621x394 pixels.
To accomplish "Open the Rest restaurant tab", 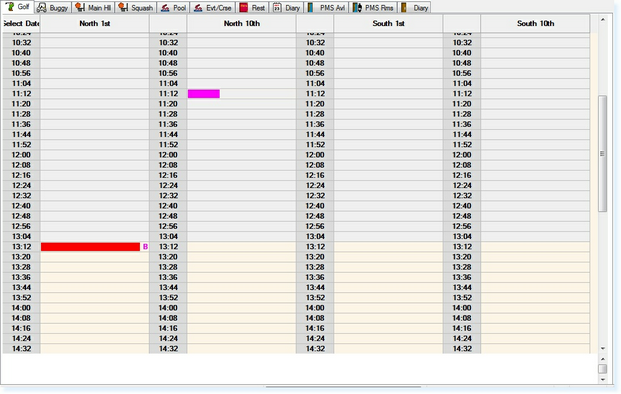I will pos(253,8).
